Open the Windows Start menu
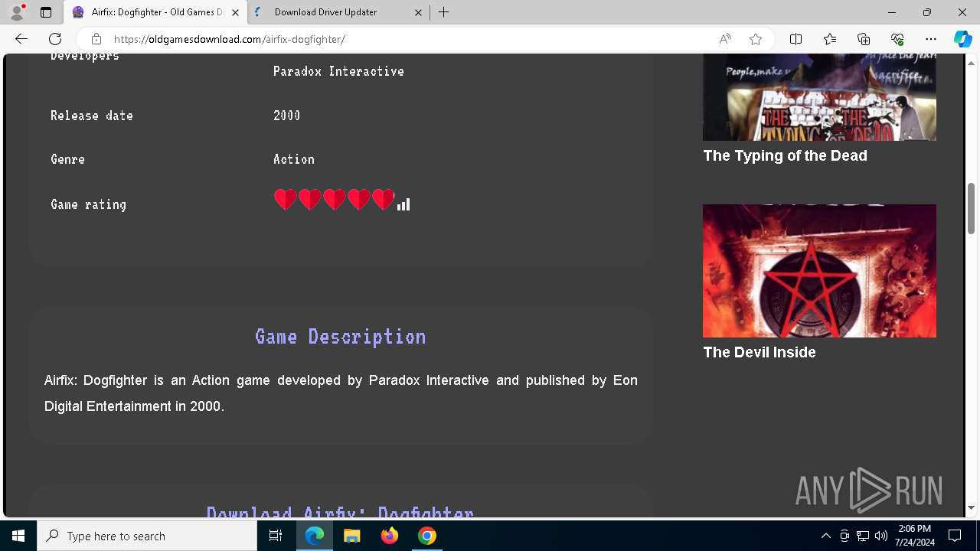This screenshot has height=551, width=980. coord(18,536)
